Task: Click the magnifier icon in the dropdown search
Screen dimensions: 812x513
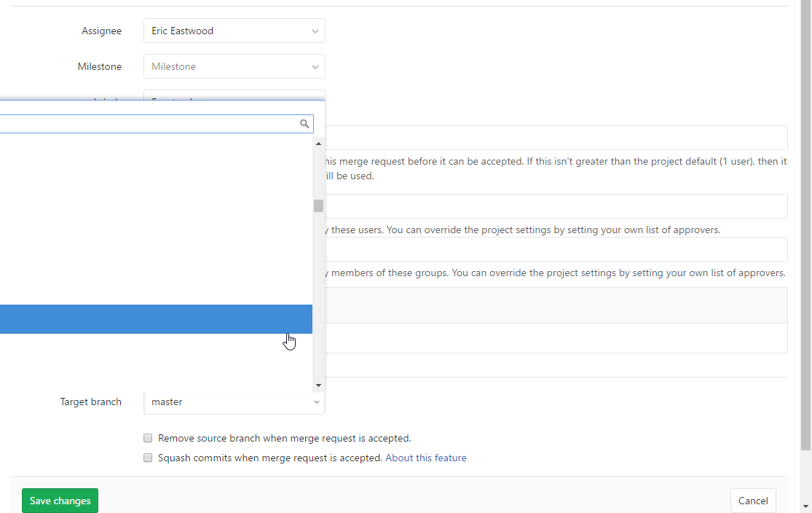Action: pyautogui.click(x=304, y=124)
